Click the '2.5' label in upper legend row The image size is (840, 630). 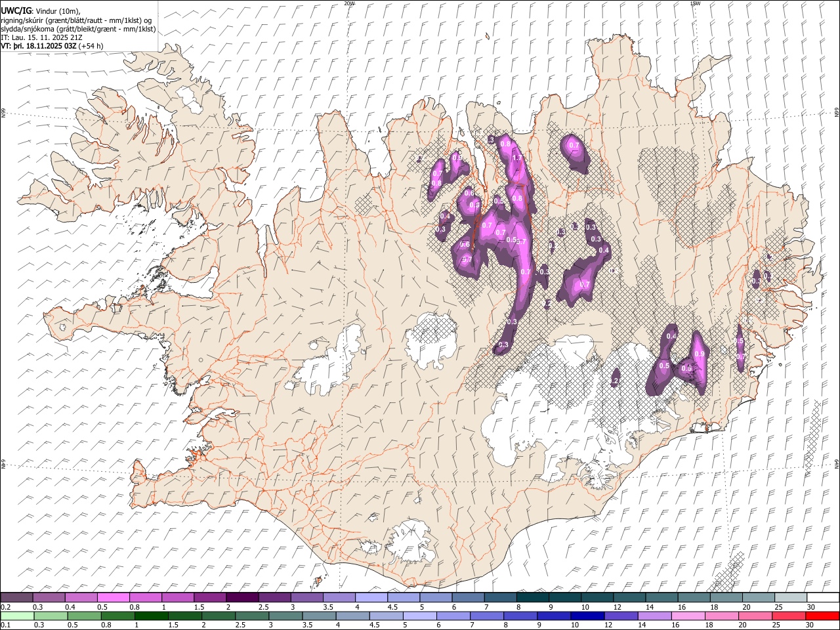pyautogui.click(x=263, y=607)
